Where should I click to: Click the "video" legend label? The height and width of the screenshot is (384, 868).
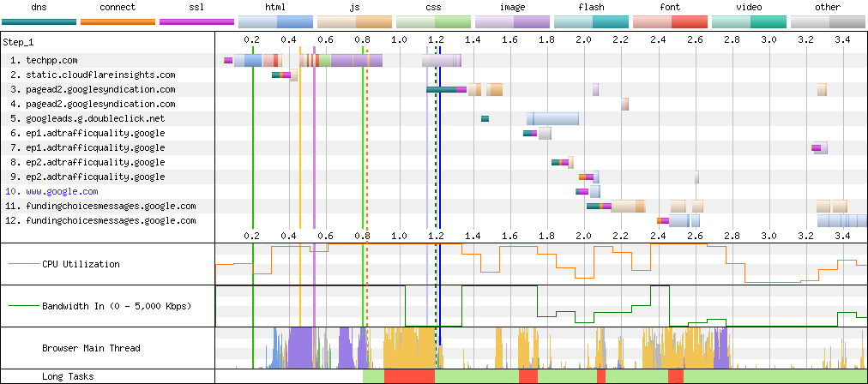coord(749,7)
